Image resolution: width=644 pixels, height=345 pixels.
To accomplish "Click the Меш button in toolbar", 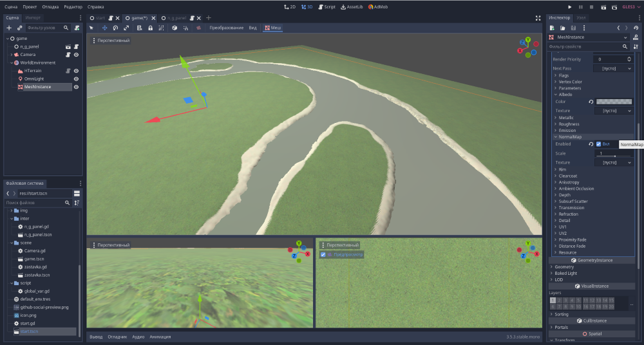I will click(x=272, y=28).
